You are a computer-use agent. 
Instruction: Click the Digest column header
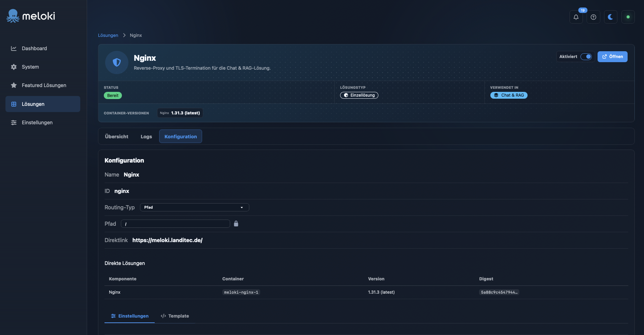[486, 279]
